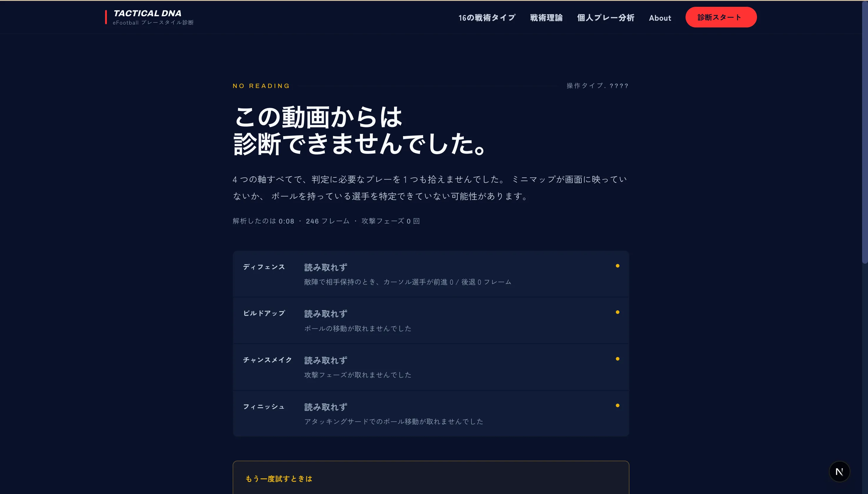Click the eFootball プレースタイル診断 subtitle
Screen dimensions: 868x494
(x=153, y=23)
